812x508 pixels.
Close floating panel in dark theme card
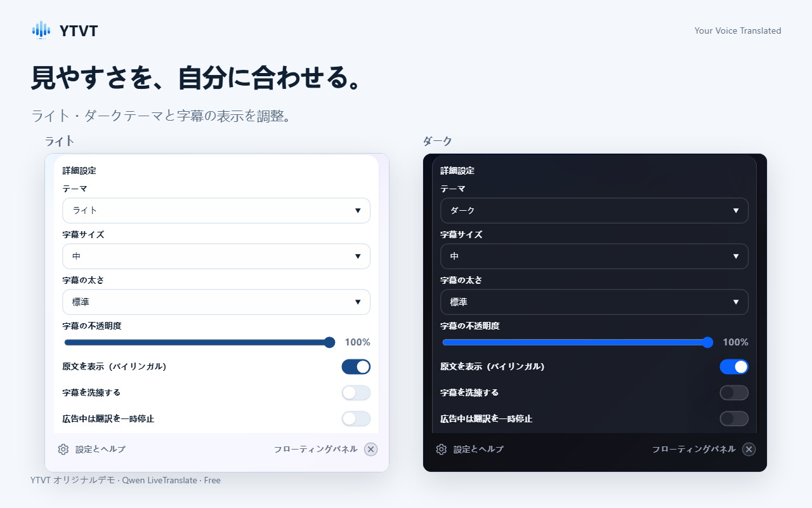pyautogui.click(x=749, y=449)
